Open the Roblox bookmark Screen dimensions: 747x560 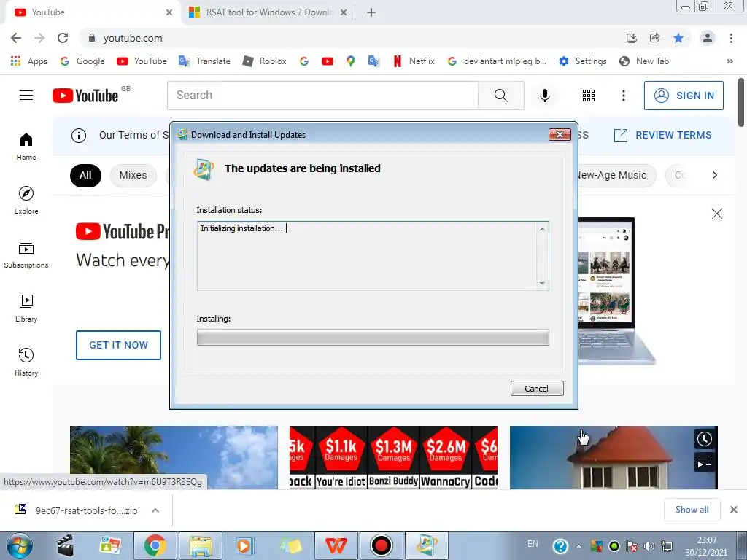[x=264, y=61]
